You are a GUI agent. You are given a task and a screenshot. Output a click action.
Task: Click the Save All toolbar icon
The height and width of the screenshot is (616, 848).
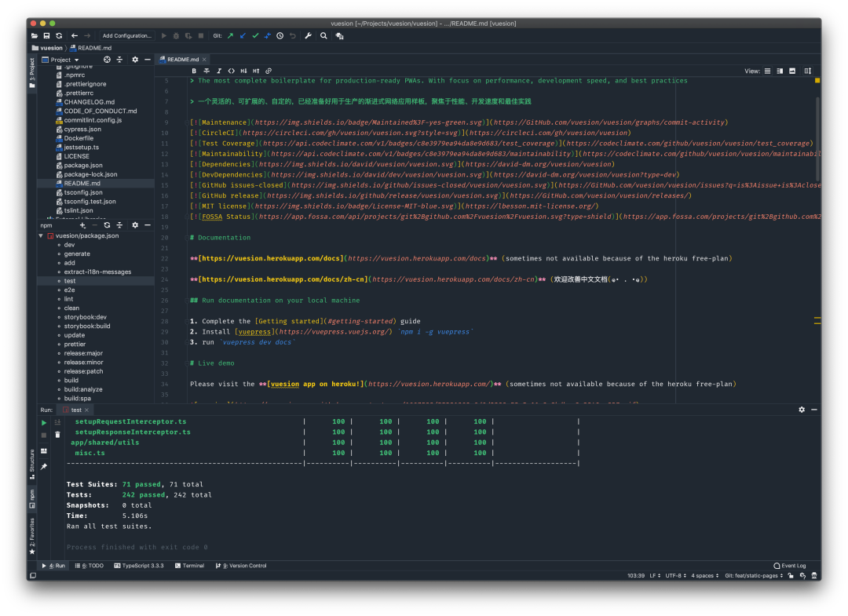click(x=46, y=35)
